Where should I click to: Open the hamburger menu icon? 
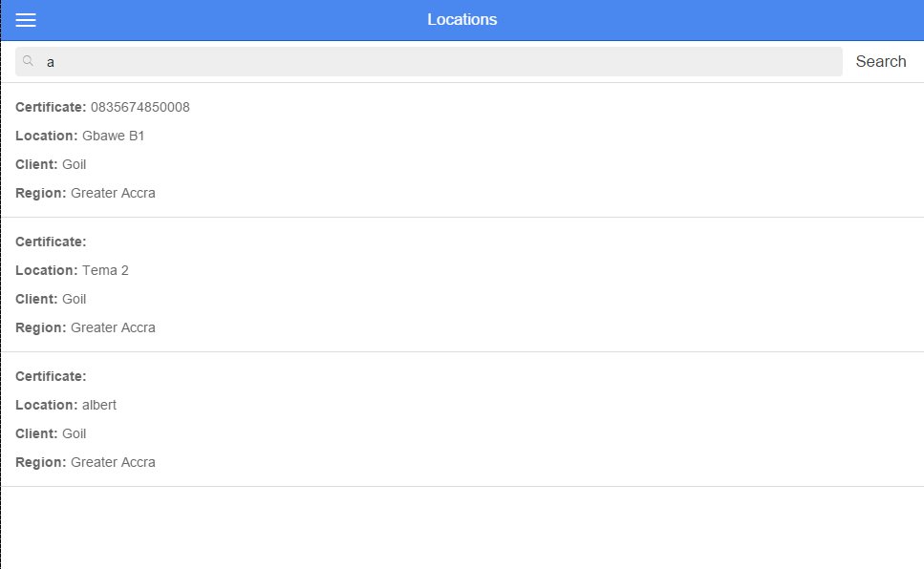tap(26, 20)
